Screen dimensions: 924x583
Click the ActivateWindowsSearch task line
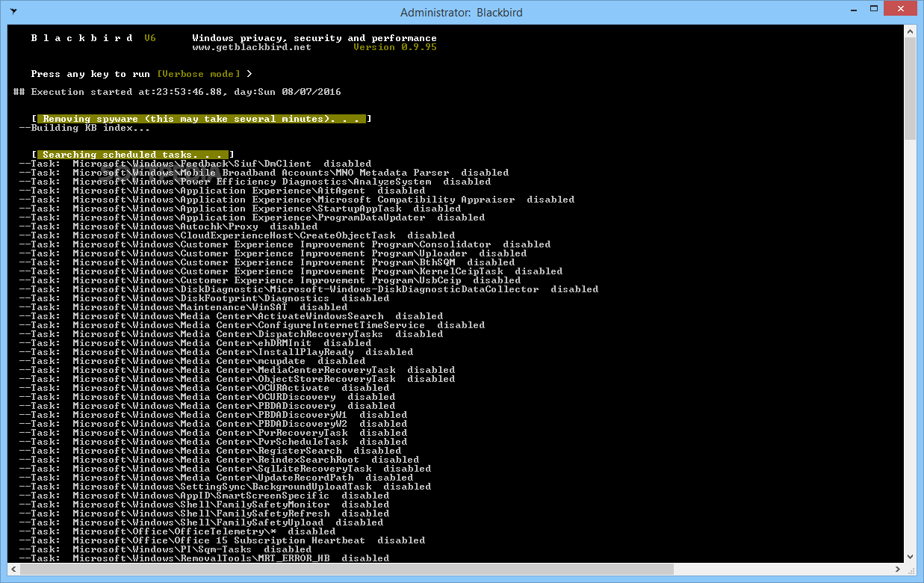pos(231,316)
